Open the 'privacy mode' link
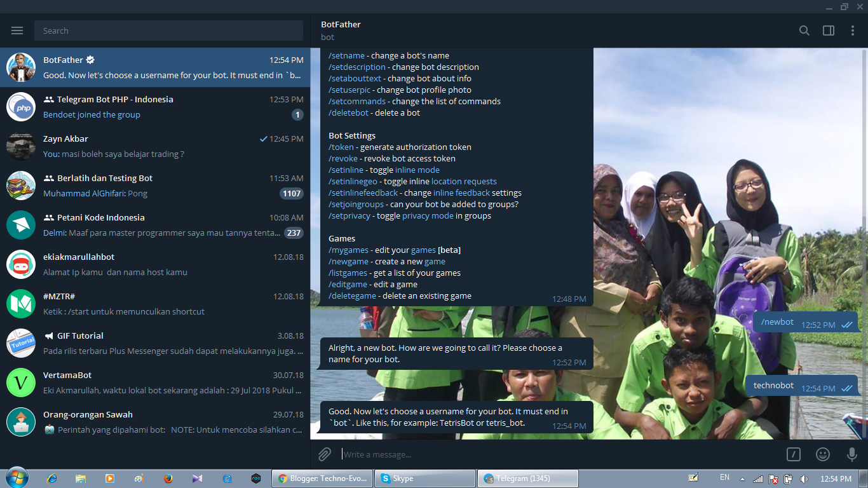 click(428, 215)
